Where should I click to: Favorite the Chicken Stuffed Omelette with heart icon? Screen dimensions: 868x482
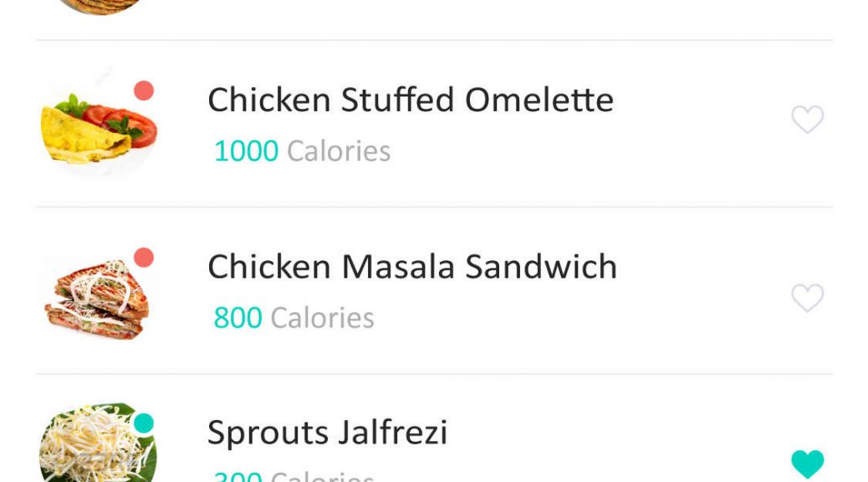coord(808,119)
